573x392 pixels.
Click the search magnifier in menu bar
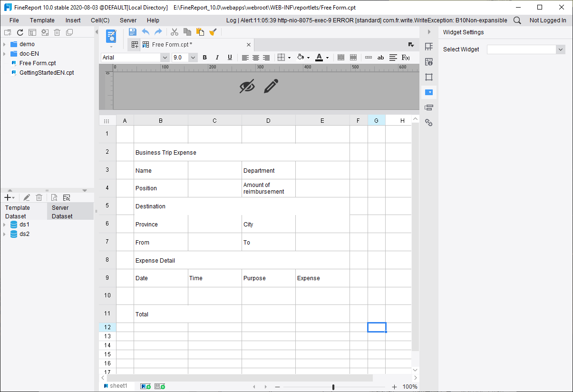pos(517,20)
